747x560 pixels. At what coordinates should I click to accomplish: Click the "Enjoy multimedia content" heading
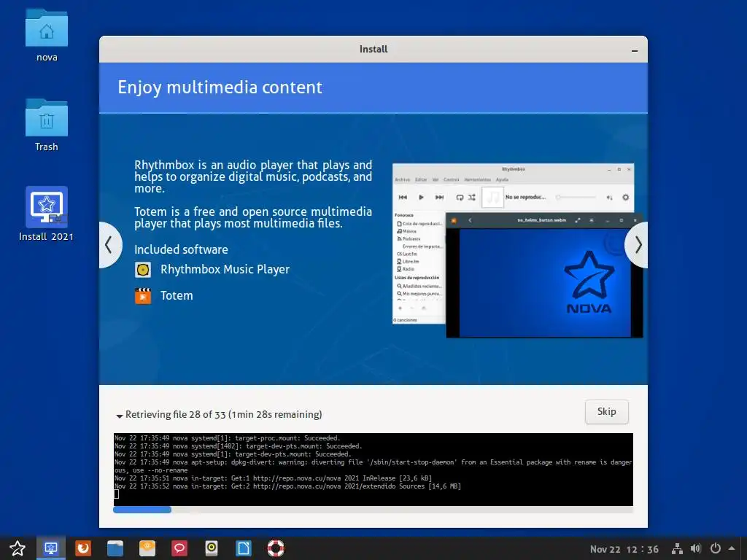point(220,87)
